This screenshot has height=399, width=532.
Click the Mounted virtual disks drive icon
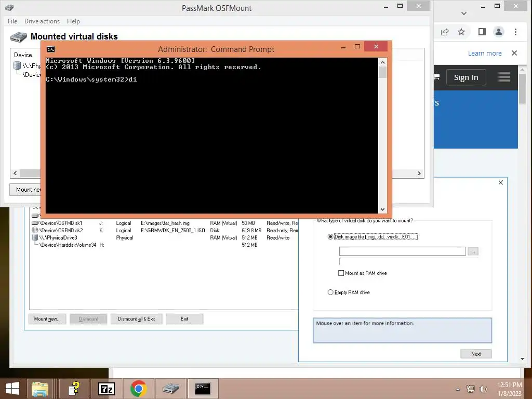point(18,37)
